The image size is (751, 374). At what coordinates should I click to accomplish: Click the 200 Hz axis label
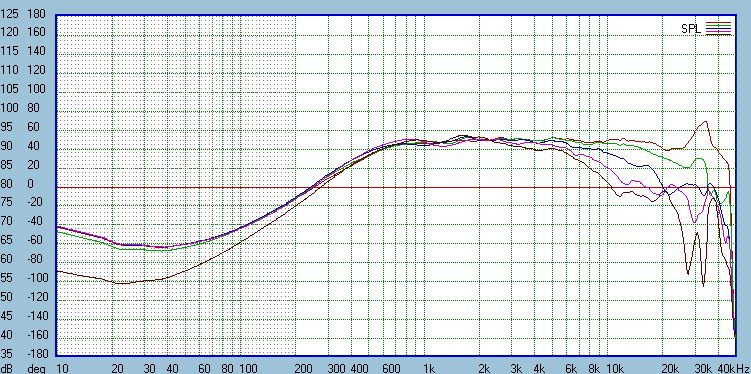303,368
